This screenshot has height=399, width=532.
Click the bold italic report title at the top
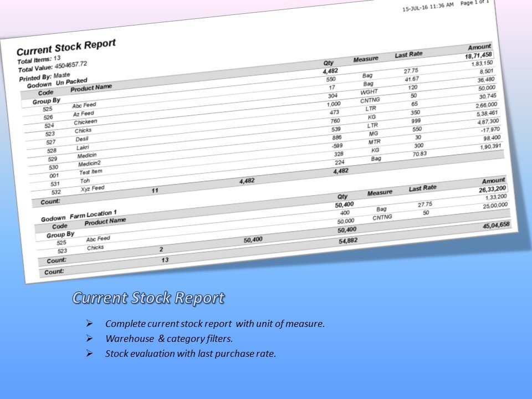pos(66,48)
